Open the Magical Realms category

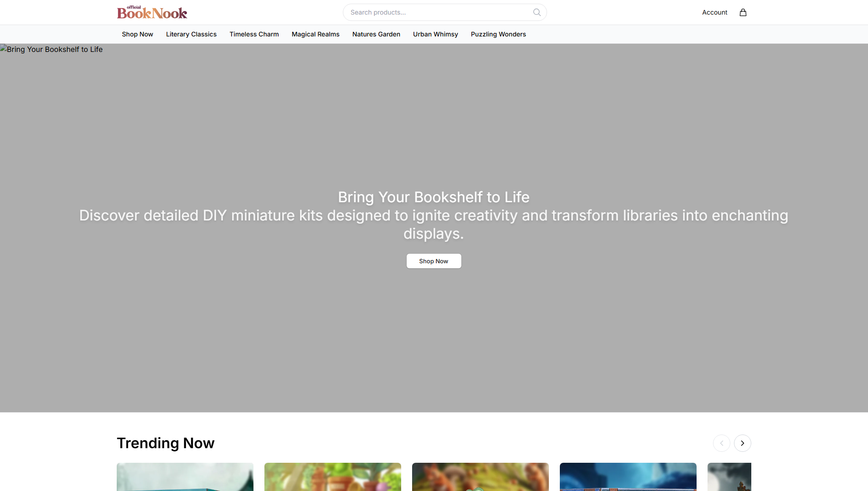tap(315, 34)
